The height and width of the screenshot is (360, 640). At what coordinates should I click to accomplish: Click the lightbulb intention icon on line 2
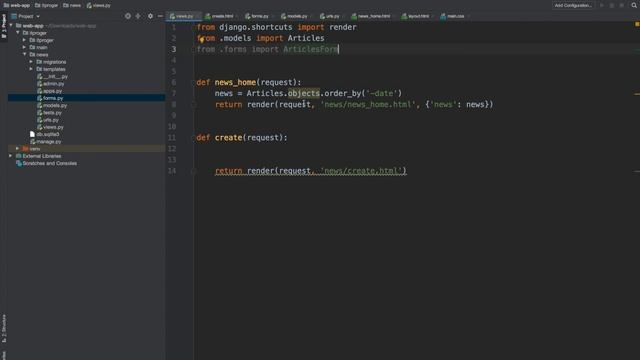[202, 40]
